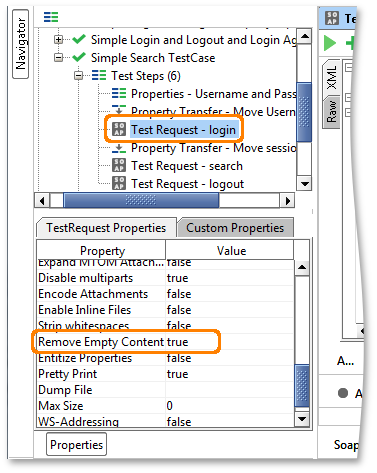The height and width of the screenshot is (473, 377).
Task: Click navigator tree scroll down arrow
Action: click(x=304, y=184)
